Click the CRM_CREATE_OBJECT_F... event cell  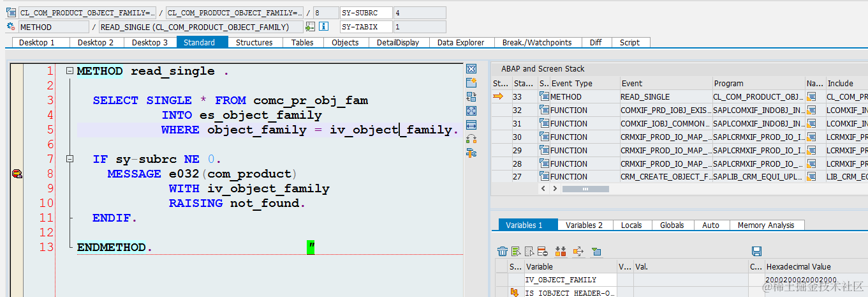666,176
